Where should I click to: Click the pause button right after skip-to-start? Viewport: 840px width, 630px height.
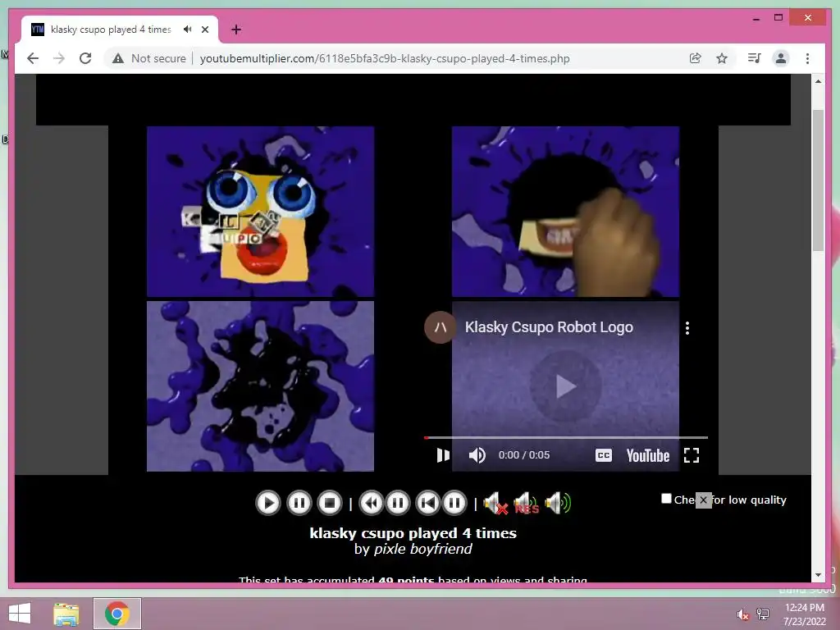(454, 503)
